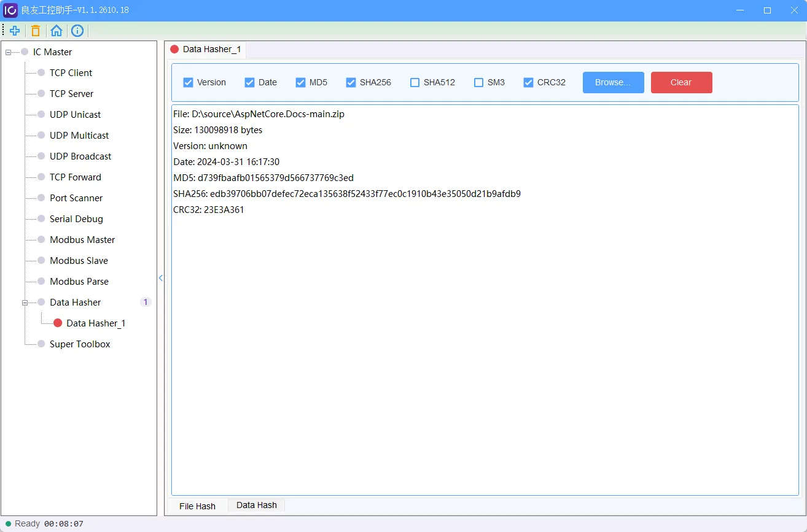Enable the SHA512 checkbox
The width and height of the screenshot is (807, 532).
415,82
